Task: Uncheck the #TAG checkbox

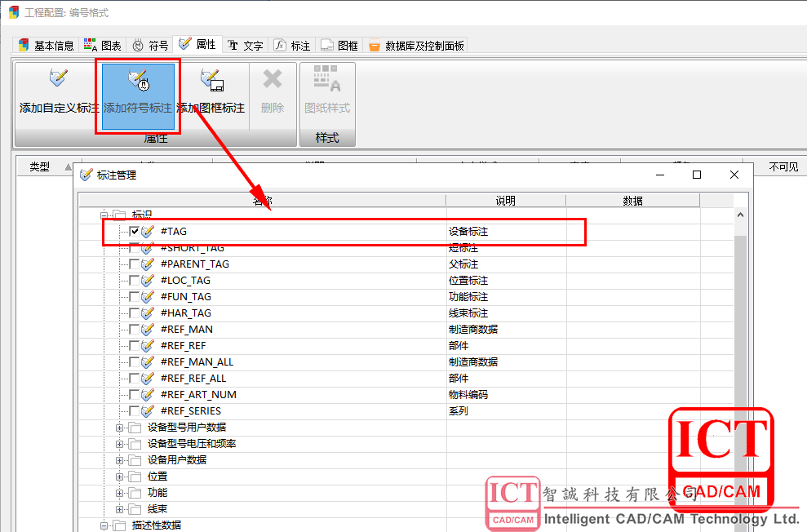Action: (x=134, y=232)
